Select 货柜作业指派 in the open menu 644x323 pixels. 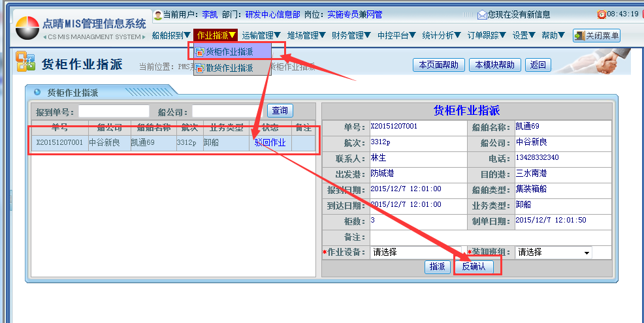pos(229,52)
